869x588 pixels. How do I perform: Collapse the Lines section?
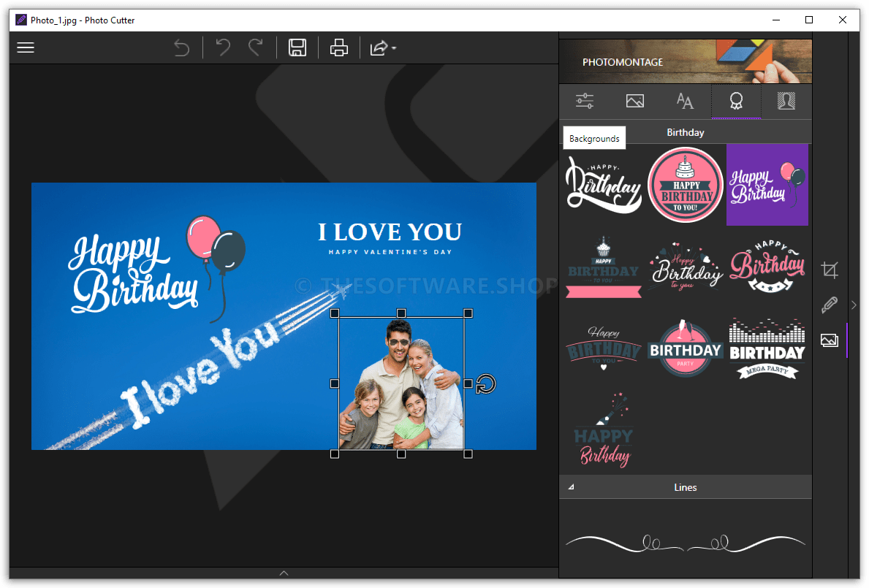[x=571, y=486]
